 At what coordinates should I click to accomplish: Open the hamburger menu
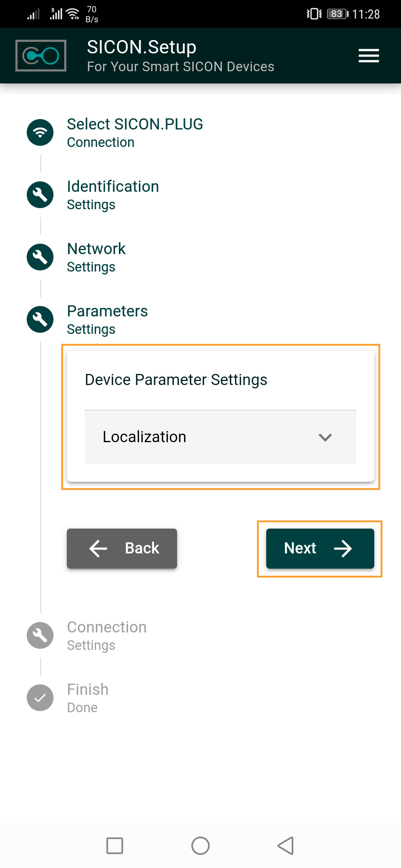tap(368, 56)
